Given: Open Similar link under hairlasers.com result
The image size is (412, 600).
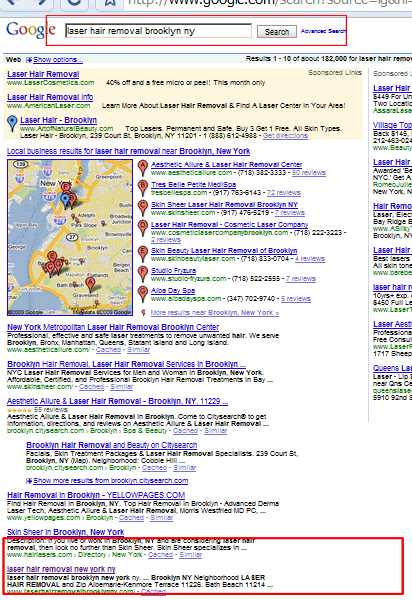Looking at the screenshot, I should [x=191, y=555].
